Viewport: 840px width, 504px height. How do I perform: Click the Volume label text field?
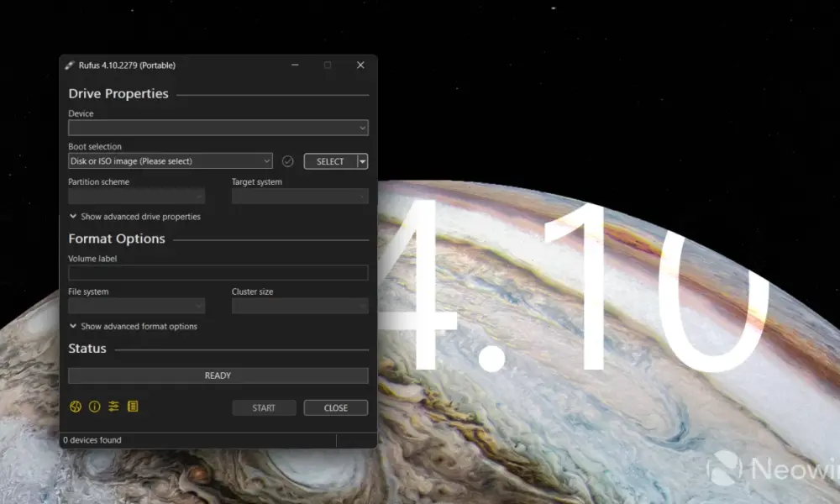click(x=218, y=273)
